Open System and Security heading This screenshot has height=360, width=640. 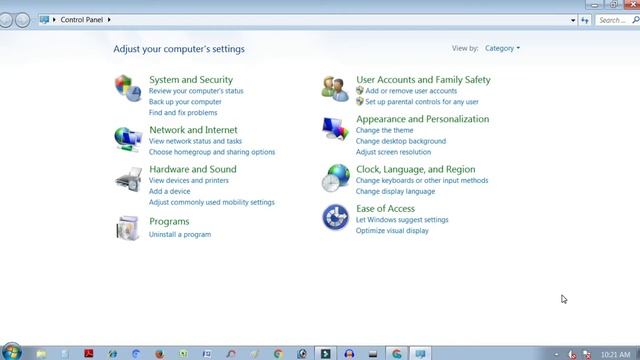tap(191, 80)
